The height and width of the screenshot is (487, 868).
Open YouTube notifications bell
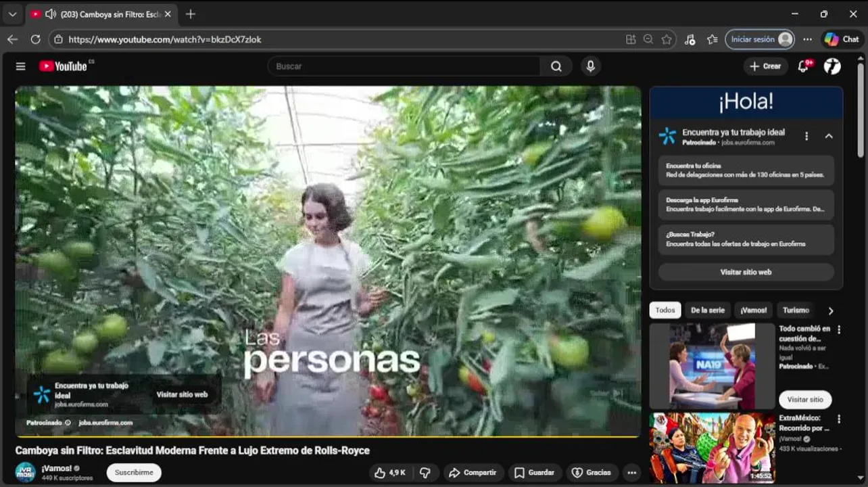pyautogui.click(x=803, y=66)
